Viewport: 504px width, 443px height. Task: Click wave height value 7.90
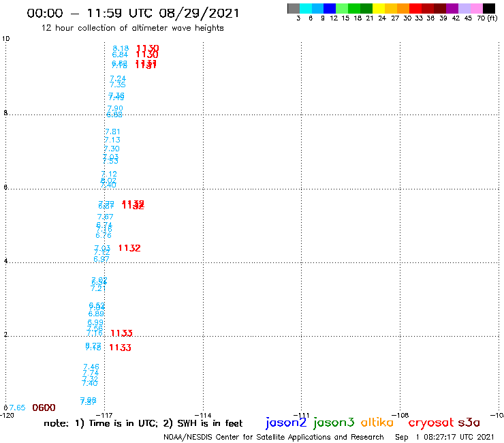click(x=115, y=108)
